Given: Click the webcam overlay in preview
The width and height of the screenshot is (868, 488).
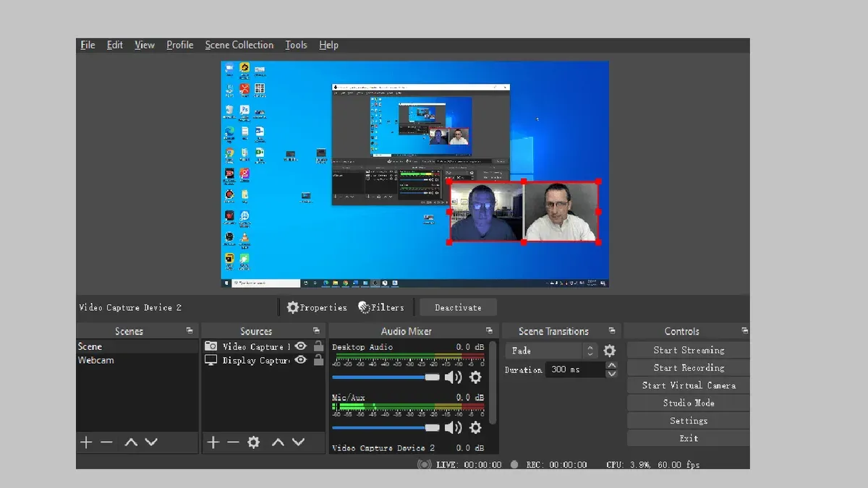Looking at the screenshot, I should coord(524,211).
